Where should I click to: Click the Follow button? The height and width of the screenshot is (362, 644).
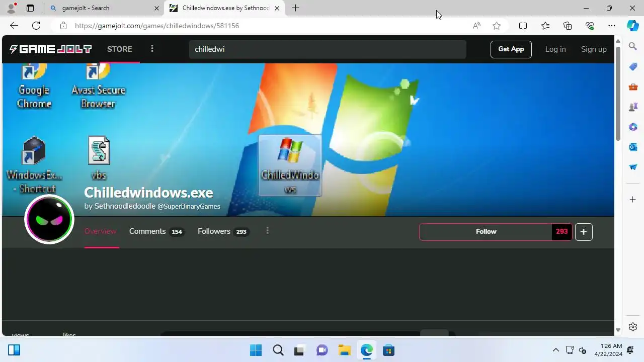[x=486, y=232]
